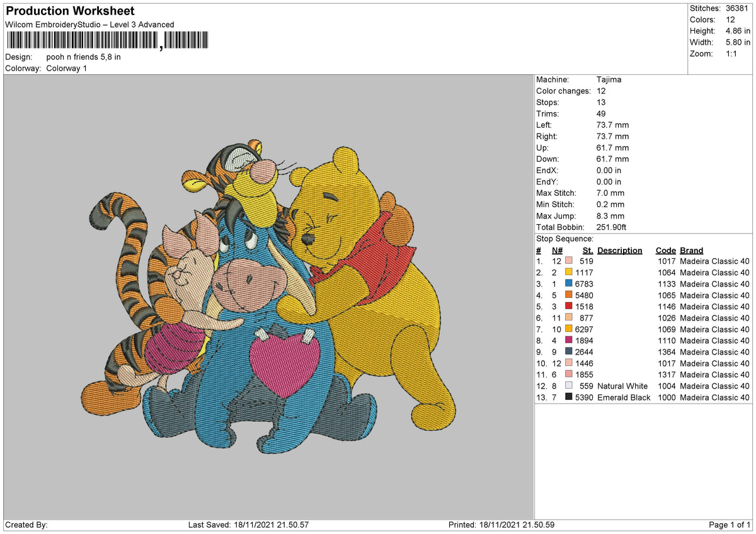
Task: Click the Max Stitch value '7.0 mm'
Action: (x=610, y=193)
